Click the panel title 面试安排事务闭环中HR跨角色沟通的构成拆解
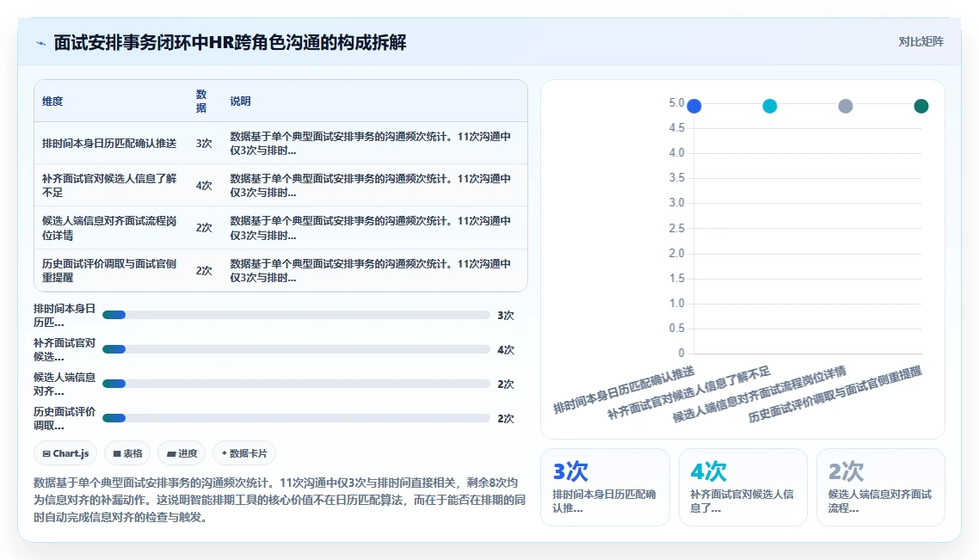The height and width of the screenshot is (560, 979). point(230,42)
